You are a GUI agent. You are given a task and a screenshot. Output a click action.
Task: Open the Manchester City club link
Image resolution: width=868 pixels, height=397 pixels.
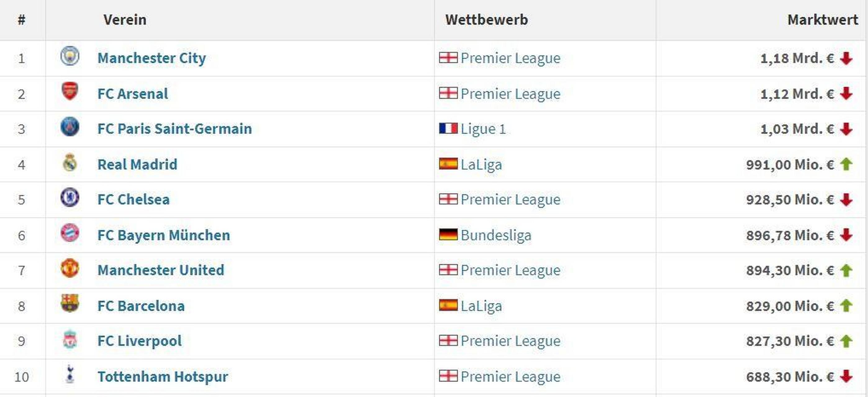point(151,58)
